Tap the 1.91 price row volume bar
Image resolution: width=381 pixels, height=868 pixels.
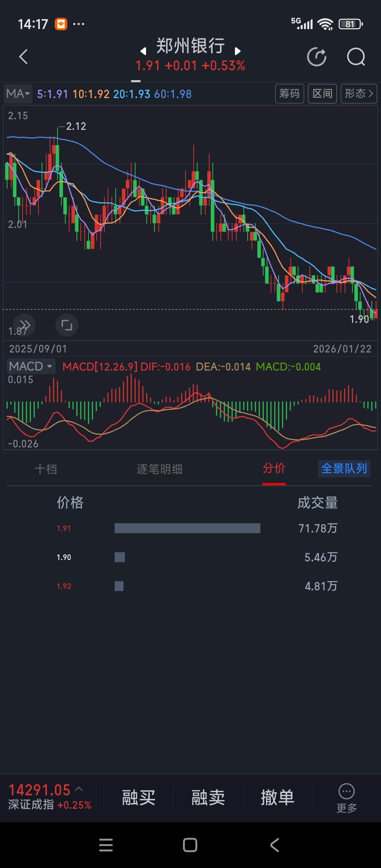[187, 528]
